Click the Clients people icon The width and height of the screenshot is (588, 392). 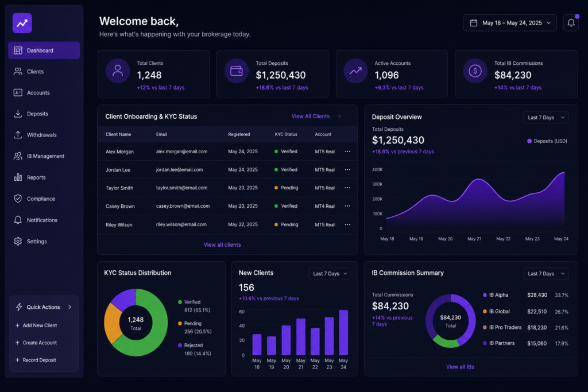point(18,72)
